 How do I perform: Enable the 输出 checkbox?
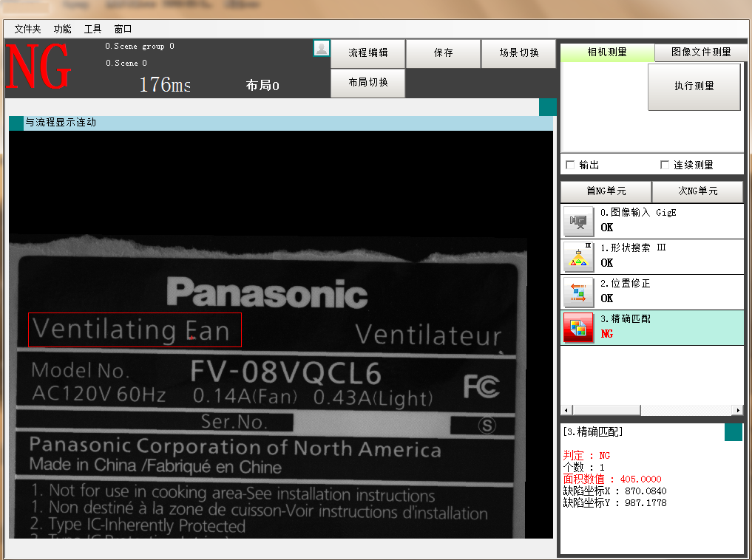click(x=570, y=165)
